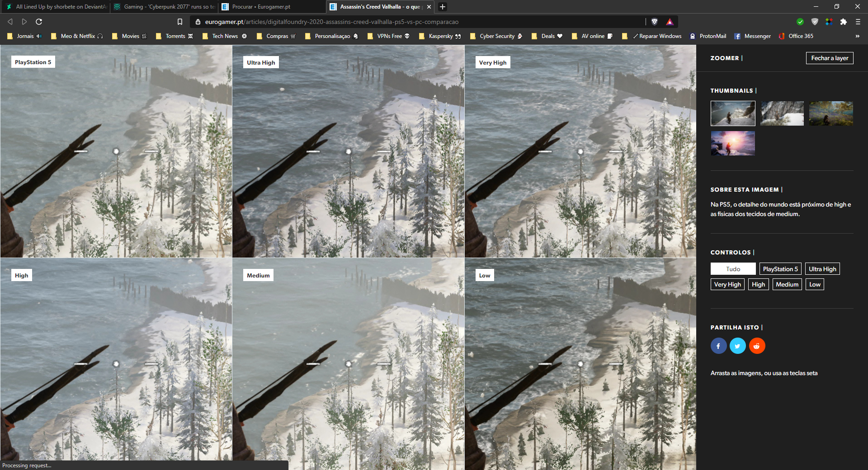Open the AV online bookmark folder
Screen dimensions: 868x470
coord(592,36)
